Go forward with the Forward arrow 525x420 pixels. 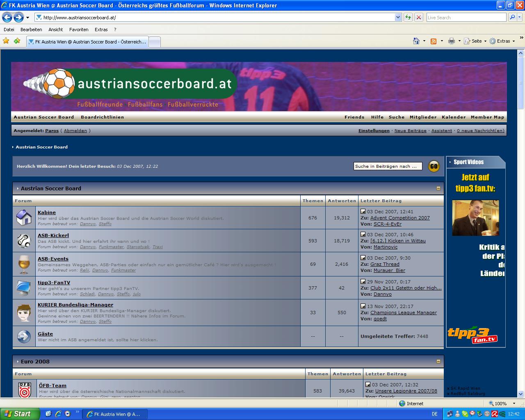(18, 17)
